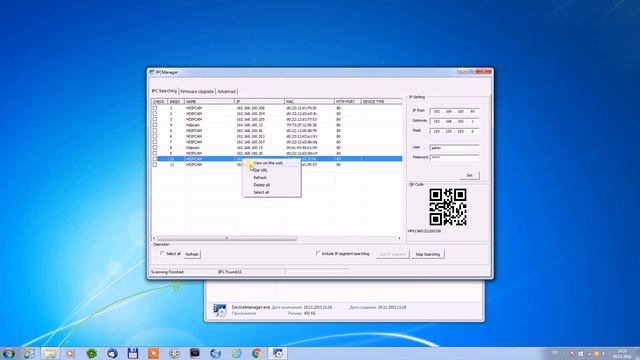
Task: Pick Refresh from the context menu
Action: (272, 178)
